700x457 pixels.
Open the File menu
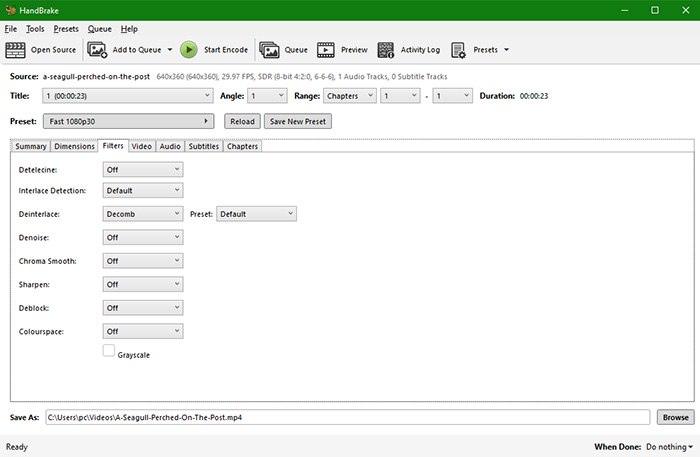11,29
